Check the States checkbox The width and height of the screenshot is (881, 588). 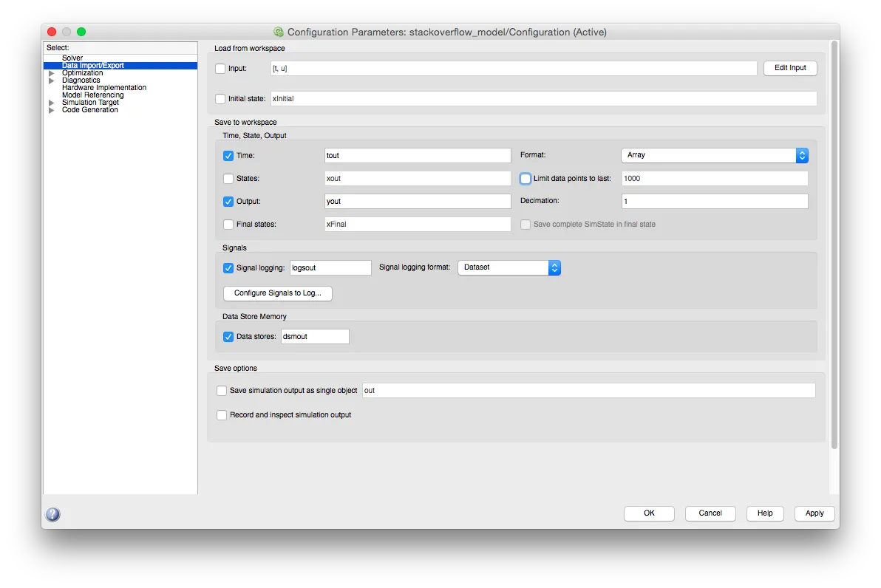pyautogui.click(x=228, y=179)
